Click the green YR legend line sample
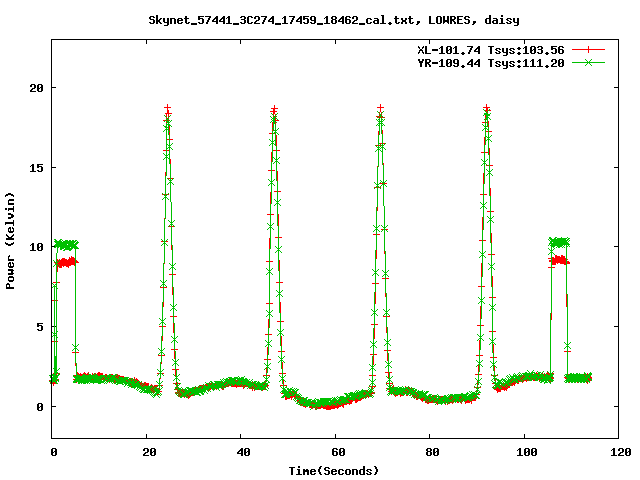The height and width of the screenshot is (480, 640). (x=588, y=62)
